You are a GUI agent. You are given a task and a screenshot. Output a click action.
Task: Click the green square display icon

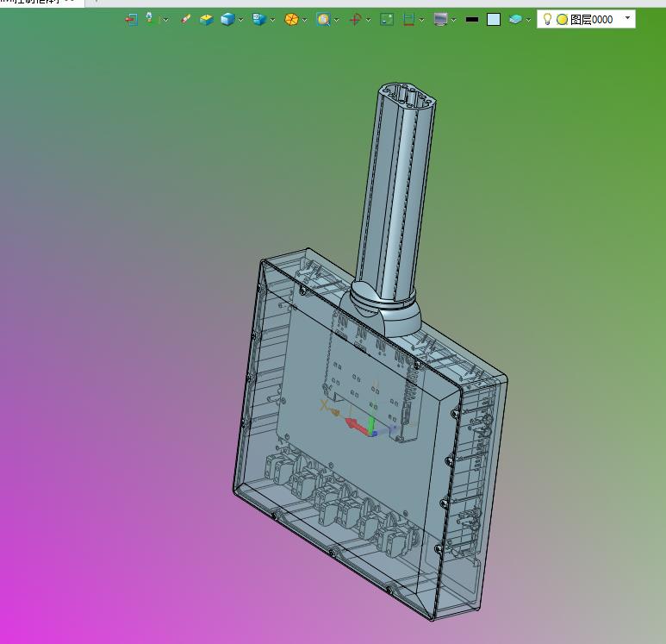point(387,20)
